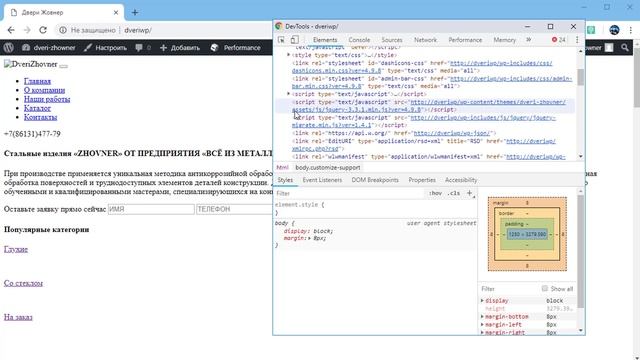The width and height of the screenshot is (640, 360).
Task: Expand the margin-right computed property
Action: coord(482,333)
